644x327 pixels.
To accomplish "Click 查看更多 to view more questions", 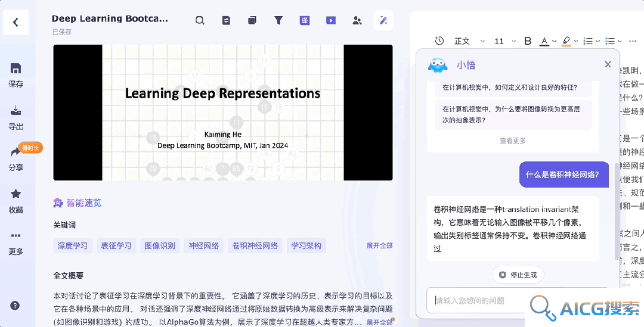I will coord(513,141).
